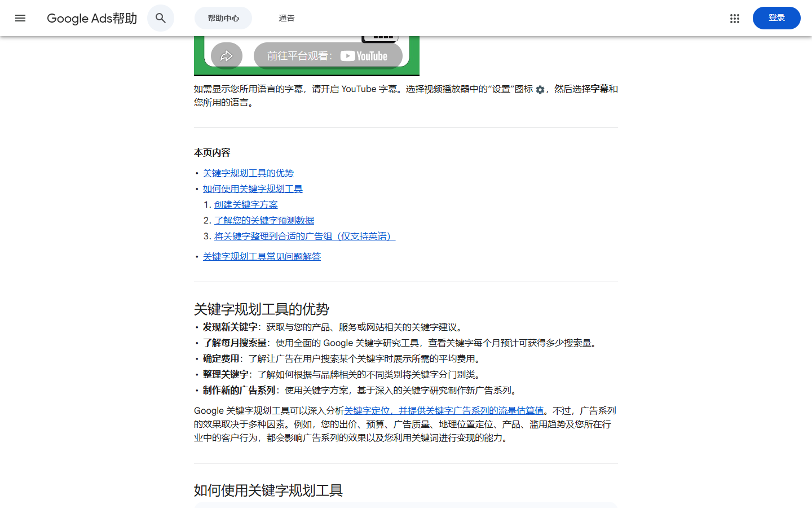Click the 本页内容 label
The image size is (812, 508).
[x=212, y=152]
